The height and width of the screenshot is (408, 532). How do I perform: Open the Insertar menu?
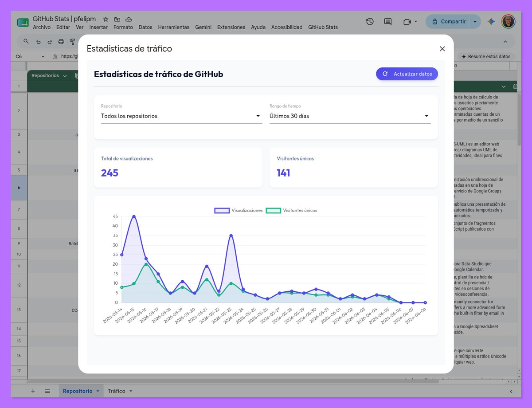(98, 27)
